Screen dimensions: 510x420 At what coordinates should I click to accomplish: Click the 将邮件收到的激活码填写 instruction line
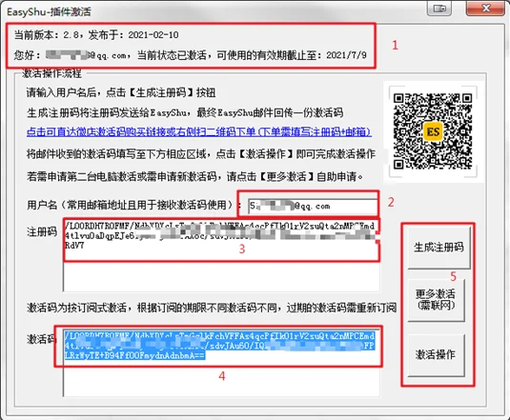tap(201, 154)
